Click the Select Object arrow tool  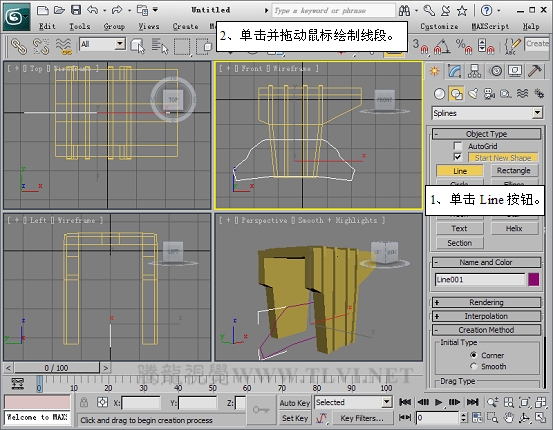coord(138,46)
